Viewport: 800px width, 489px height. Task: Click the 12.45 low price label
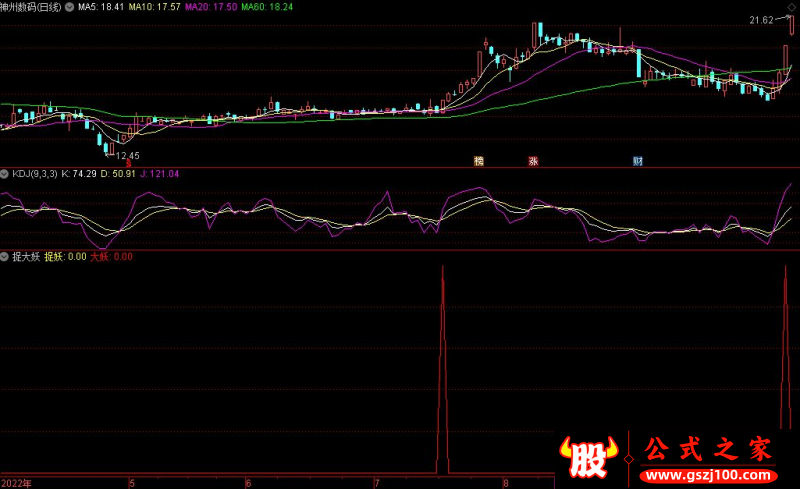click(x=126, y=155)
